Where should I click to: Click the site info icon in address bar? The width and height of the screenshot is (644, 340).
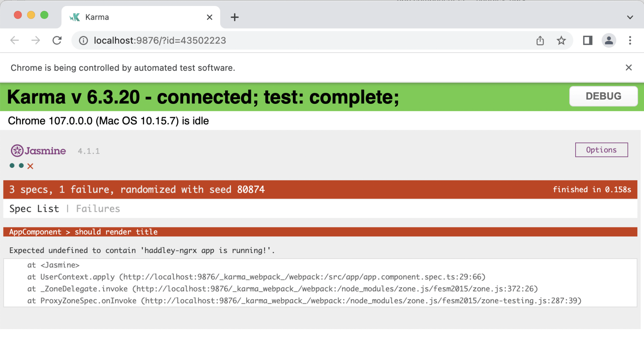83,41
